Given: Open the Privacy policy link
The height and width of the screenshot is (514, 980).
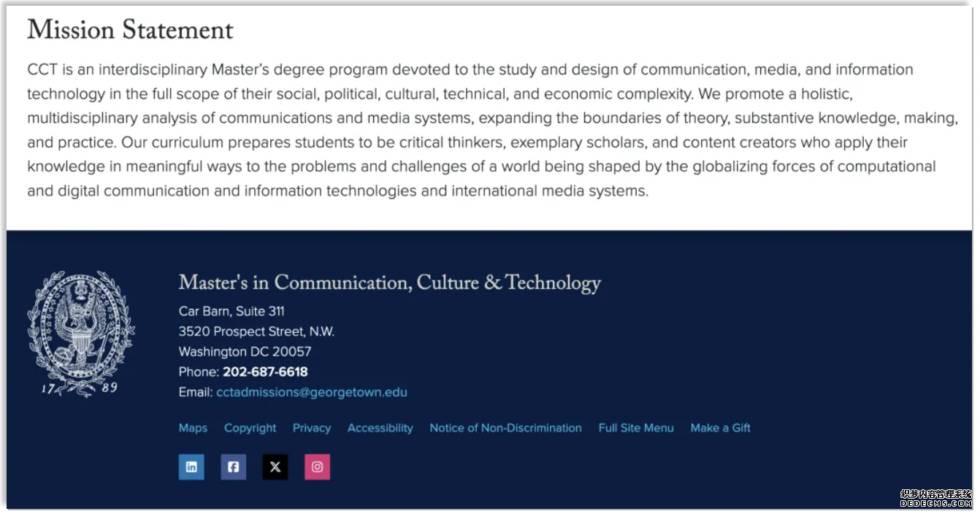Looking at the screenshot, I should [312, 428].
